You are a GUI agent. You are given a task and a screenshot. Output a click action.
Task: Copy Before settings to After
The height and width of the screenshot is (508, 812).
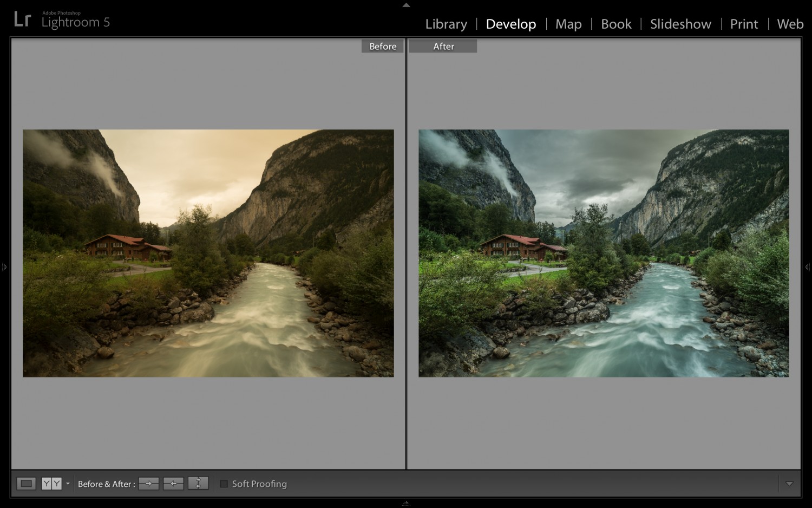click(149, 484)
